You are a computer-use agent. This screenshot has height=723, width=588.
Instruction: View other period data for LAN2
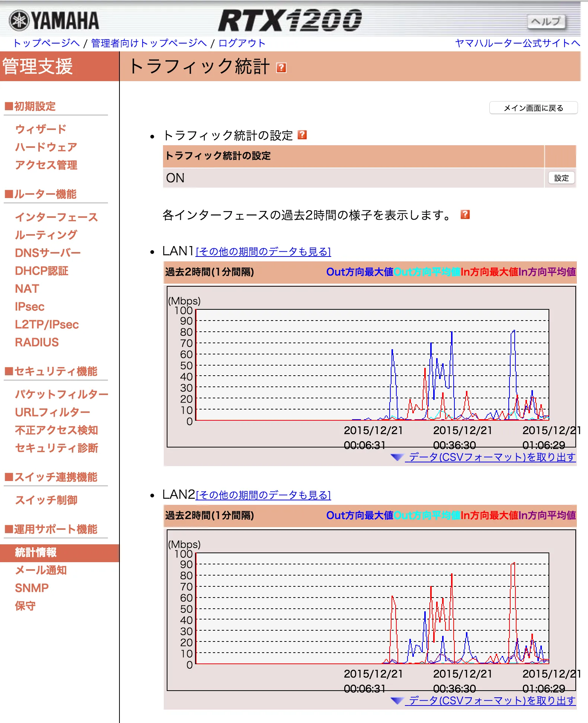[263, 495]
